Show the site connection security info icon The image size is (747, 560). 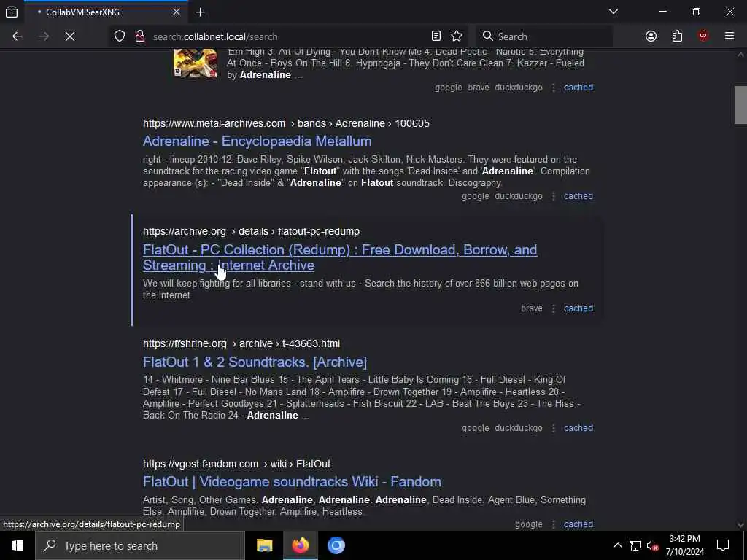pos(140,36)
